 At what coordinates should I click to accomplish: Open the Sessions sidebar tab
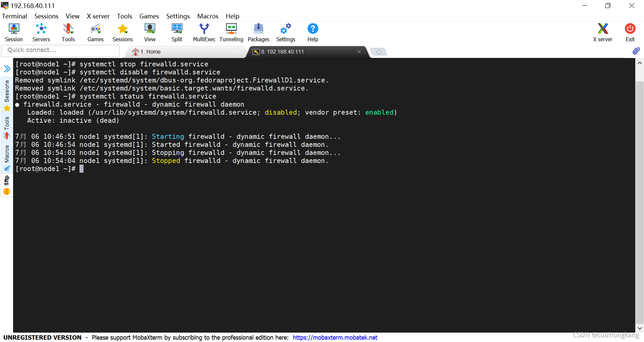pyautogui.click(x=7, y=95)
